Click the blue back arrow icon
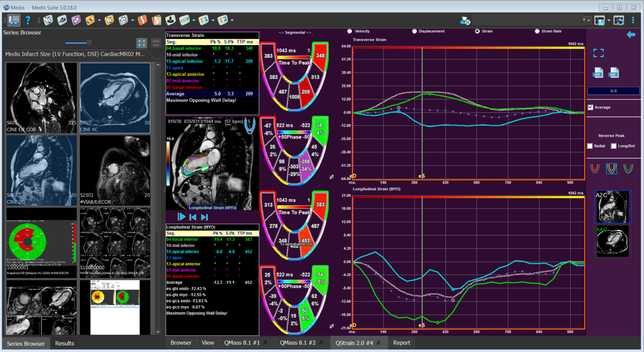This screenshot has height=352, width=644. tap(631, 35)
